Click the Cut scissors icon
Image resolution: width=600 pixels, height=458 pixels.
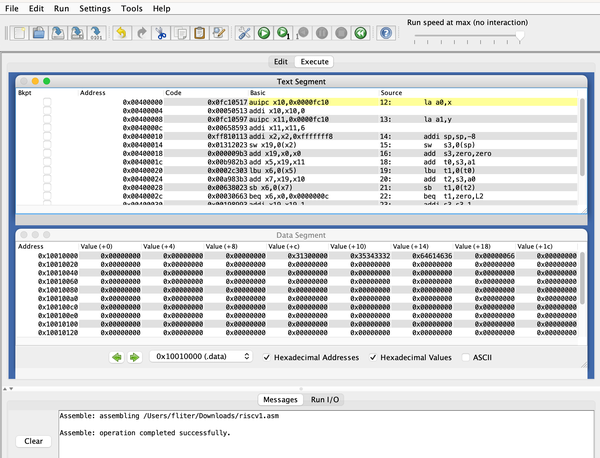160,33
